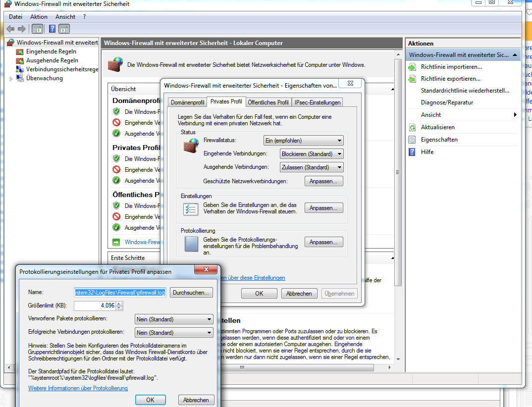Screen dimensions: 532x407
Task: Click the Hilfe icon in Aktionen
Action: [x=412, y=152]
